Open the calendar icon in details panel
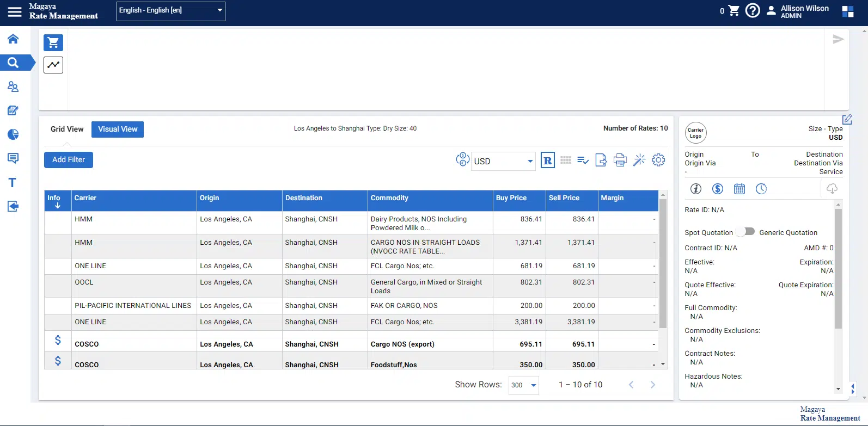868x426 pixels. point(739,189)
